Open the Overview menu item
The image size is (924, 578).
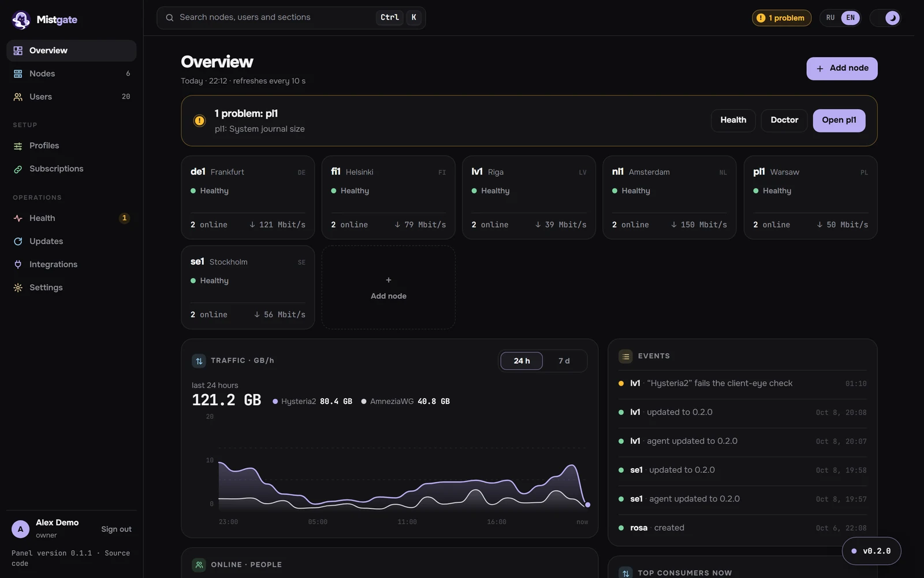tap(72, 51)
